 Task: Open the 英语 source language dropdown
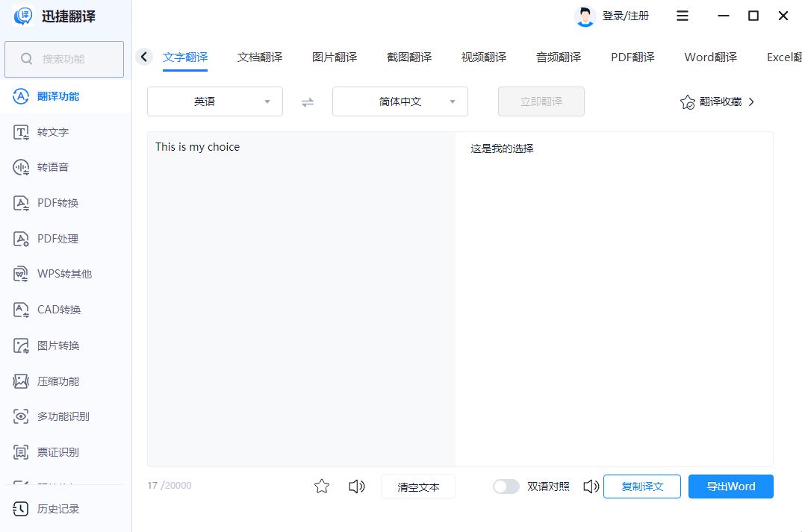pos(215,101)
